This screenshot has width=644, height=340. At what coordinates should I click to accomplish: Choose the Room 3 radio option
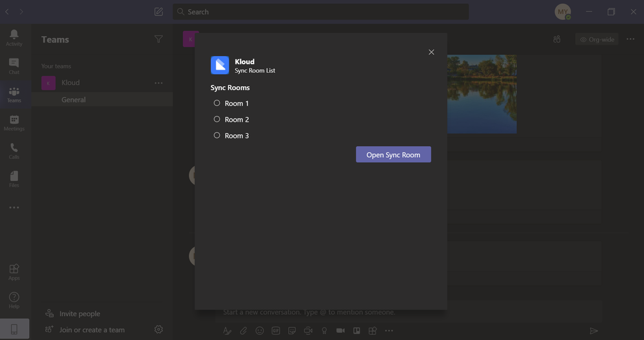pos(217,135)
